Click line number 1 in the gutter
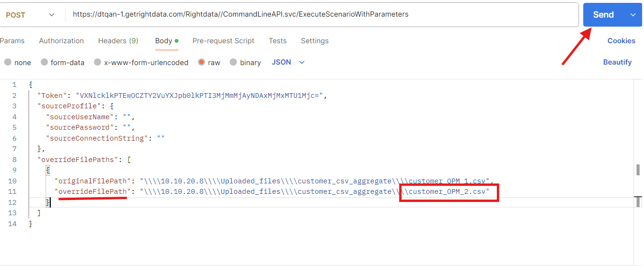644x267 pixels. (x=14, y=85)
